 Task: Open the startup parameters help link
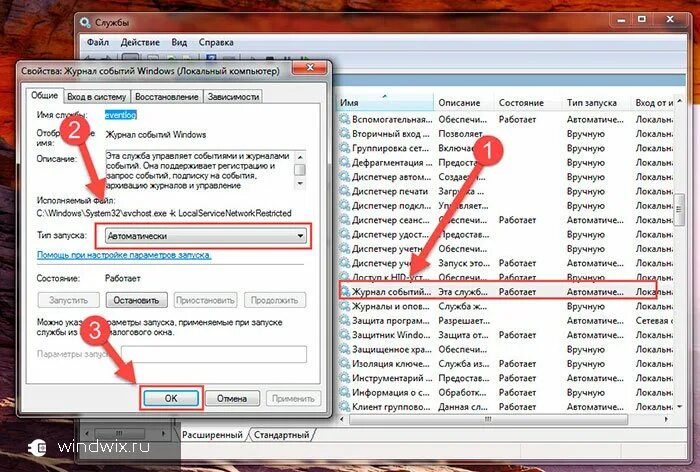(x=124, y=255)
